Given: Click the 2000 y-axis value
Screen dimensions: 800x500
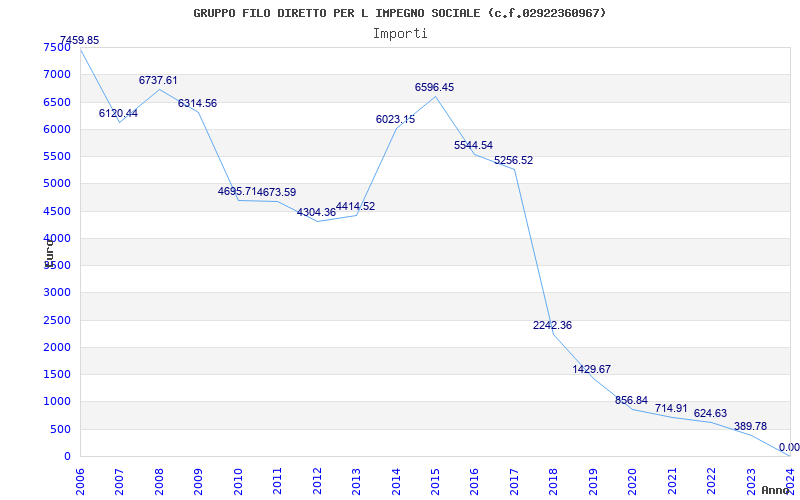Looking at the screenshot, I should point(57,347).
